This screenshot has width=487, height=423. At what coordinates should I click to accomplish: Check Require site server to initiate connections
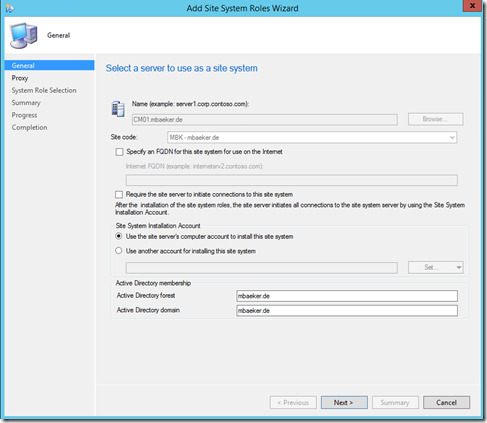point(119,194)
